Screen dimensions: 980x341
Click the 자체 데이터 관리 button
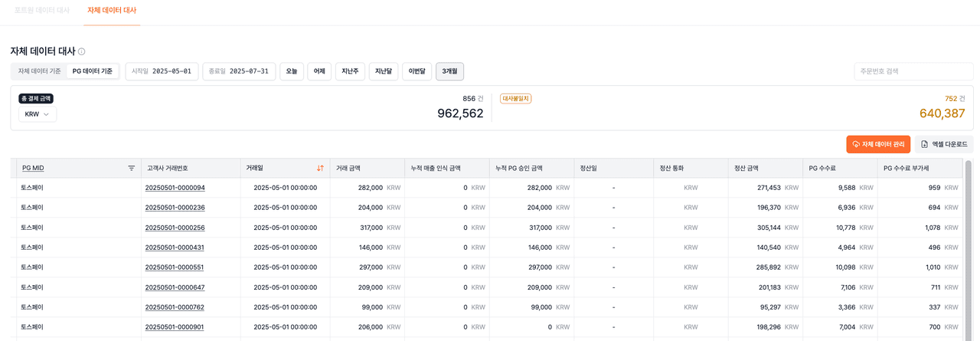click(x=877, y=144)
